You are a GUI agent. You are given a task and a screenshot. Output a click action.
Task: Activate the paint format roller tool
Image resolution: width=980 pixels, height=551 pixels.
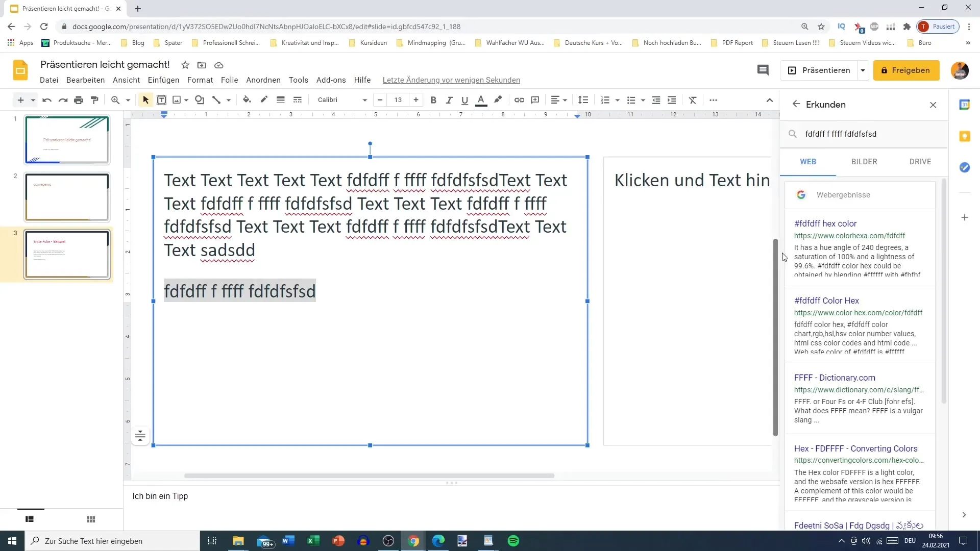94,100
